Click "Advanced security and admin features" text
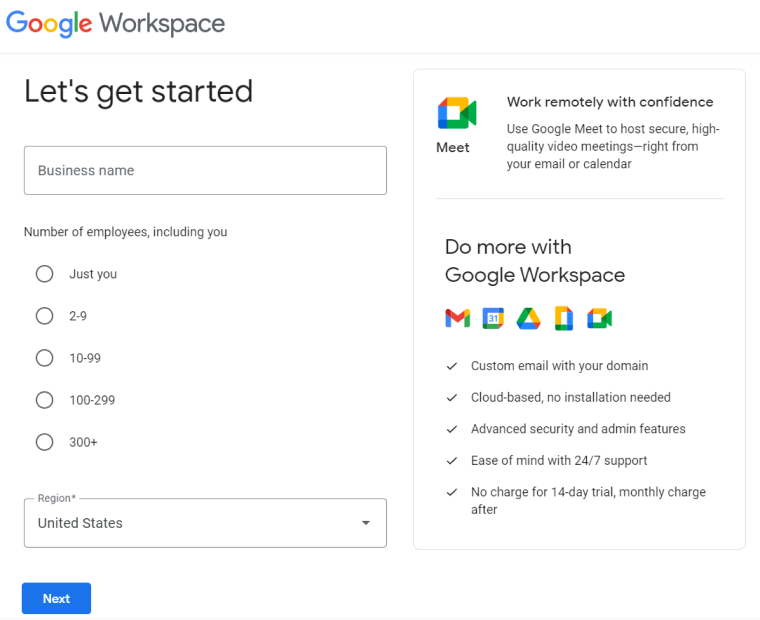The width and height of the screenshot is (760, 620). [x=578, y=429]
